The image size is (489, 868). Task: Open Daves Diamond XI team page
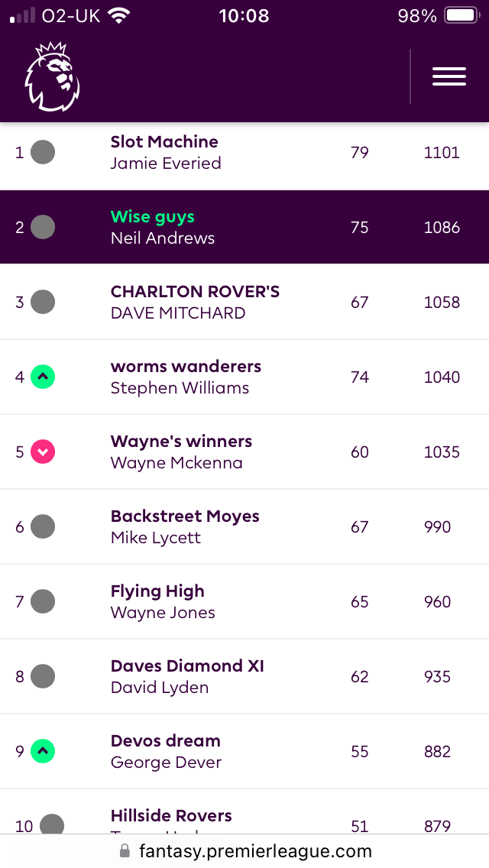(x=187, y=666)
